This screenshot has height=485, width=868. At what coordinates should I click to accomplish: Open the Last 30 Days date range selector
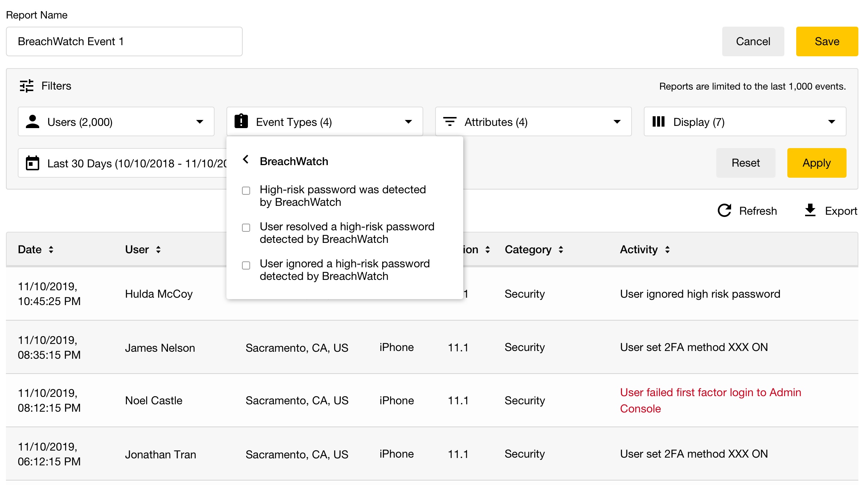click(122, 163)
